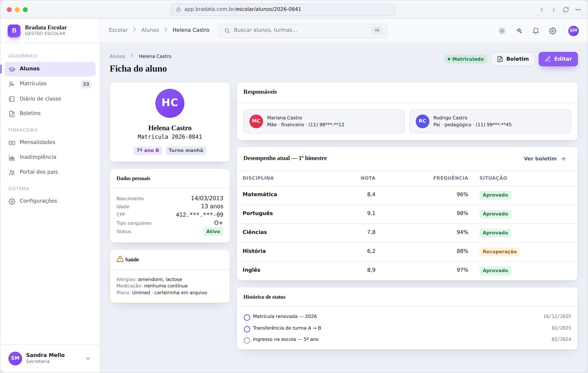Click the browser address bar
588x373 pixels.
pyautogui.click(x=283, y=9)
